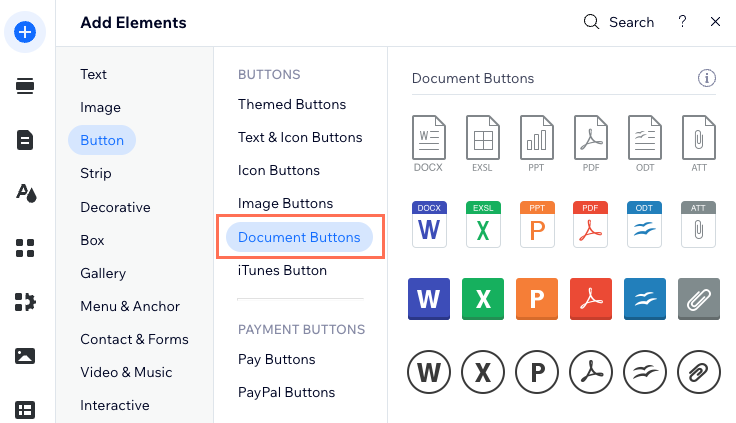Add solid gray paperclip square button

698,299
